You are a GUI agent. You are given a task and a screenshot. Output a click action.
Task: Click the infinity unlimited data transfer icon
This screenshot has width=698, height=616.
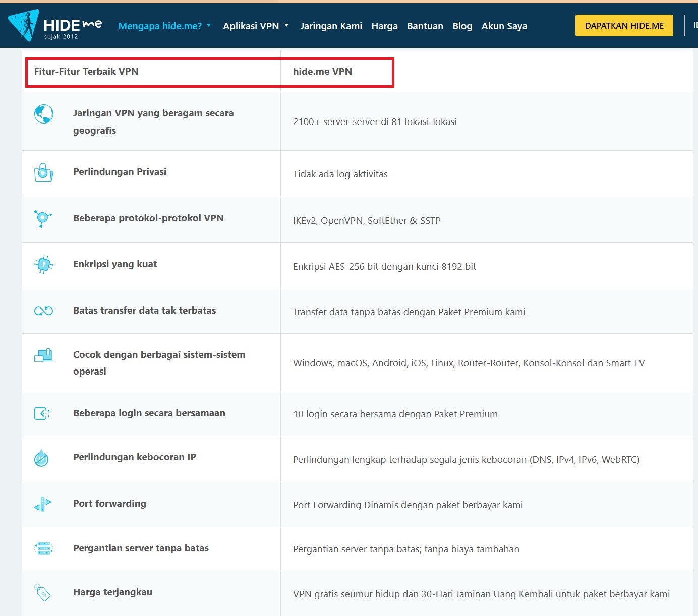43,311
